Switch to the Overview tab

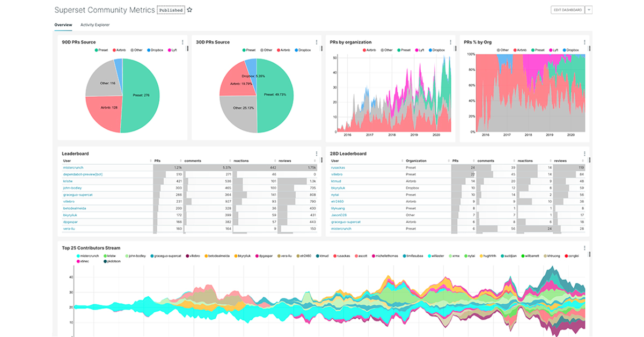63,25
